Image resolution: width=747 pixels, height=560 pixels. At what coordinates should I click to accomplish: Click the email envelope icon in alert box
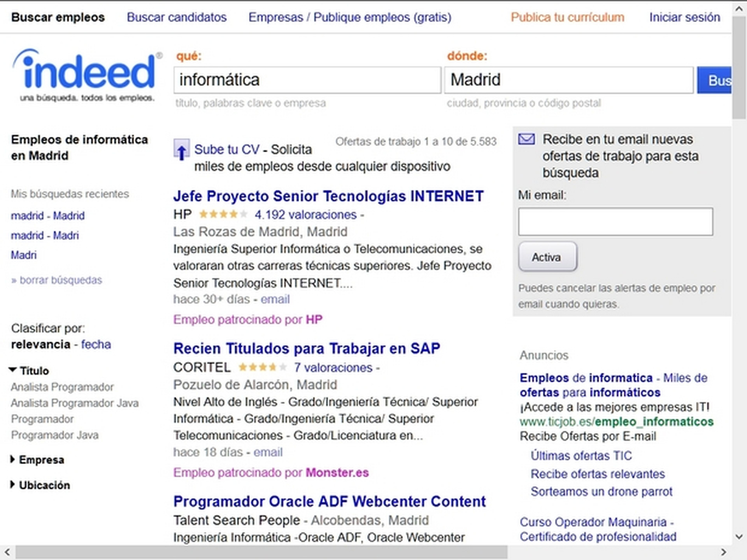coord(526,139)
